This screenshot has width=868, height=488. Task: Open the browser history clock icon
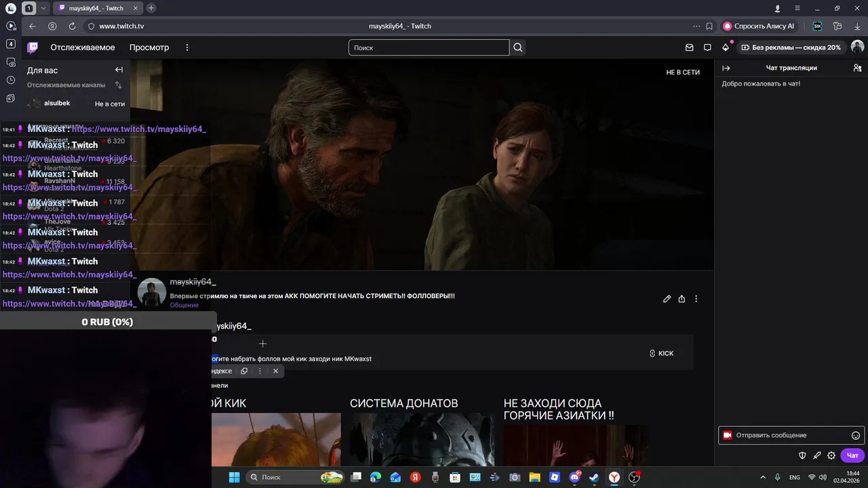[x=11, y=80]
